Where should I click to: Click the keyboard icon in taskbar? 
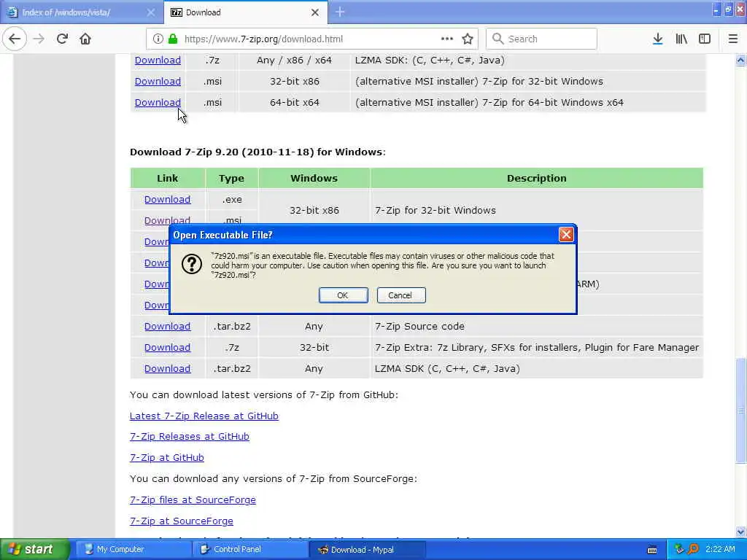click(652, 550)
